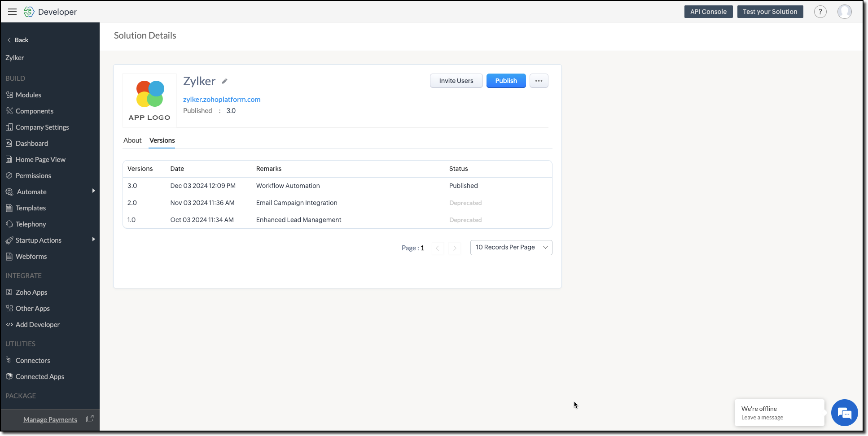Image resolution: width=868 pixels, height=436 pixels.
Task: Click the Components sidebar icon
Action: (9, 111)
